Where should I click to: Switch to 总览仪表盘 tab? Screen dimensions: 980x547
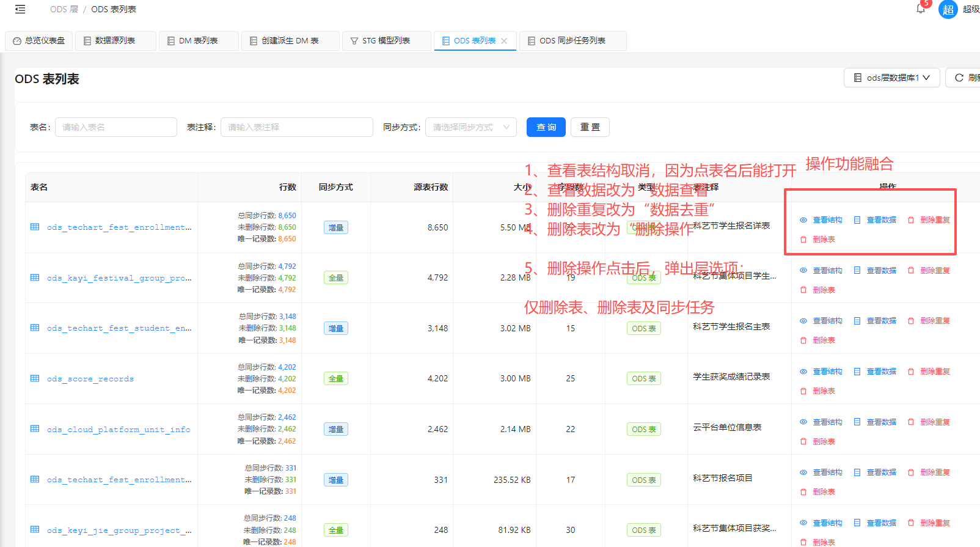tap(39, 41)
